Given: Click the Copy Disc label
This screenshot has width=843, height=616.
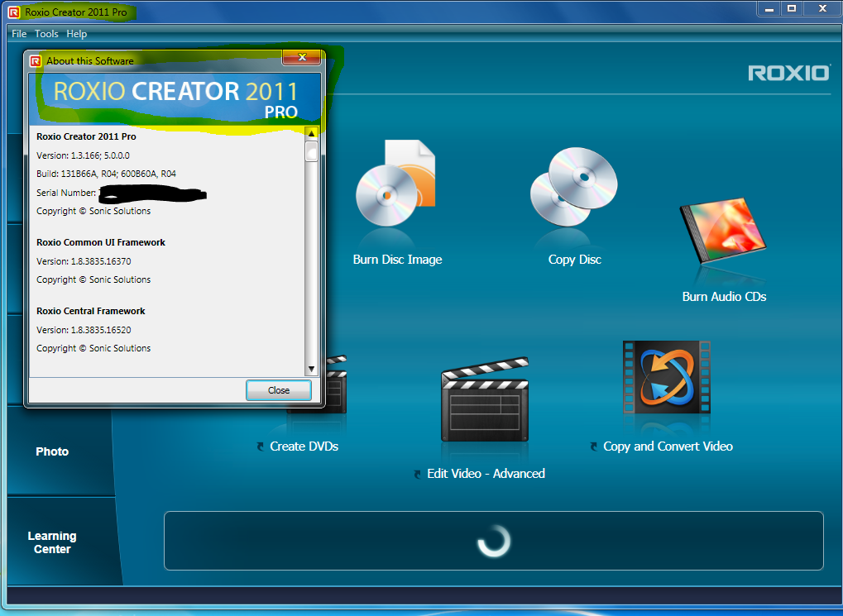Looking at the screenshot, I should [x=575, y=260].
